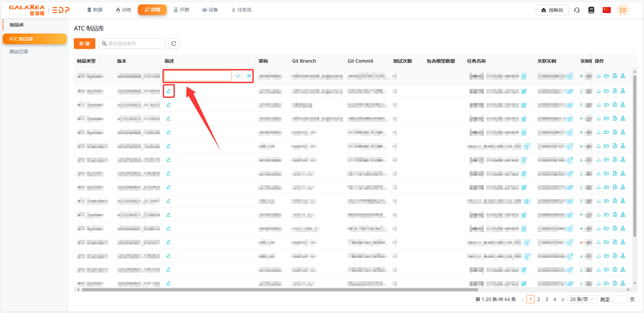Click the flask test icon in the first row

pyautogui.click(x=623, y=76)
